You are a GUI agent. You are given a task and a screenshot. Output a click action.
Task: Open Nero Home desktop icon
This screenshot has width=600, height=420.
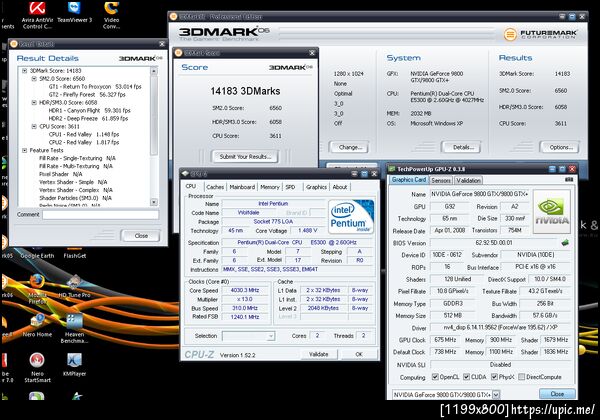pyautogui.click(x=37, y=325)
